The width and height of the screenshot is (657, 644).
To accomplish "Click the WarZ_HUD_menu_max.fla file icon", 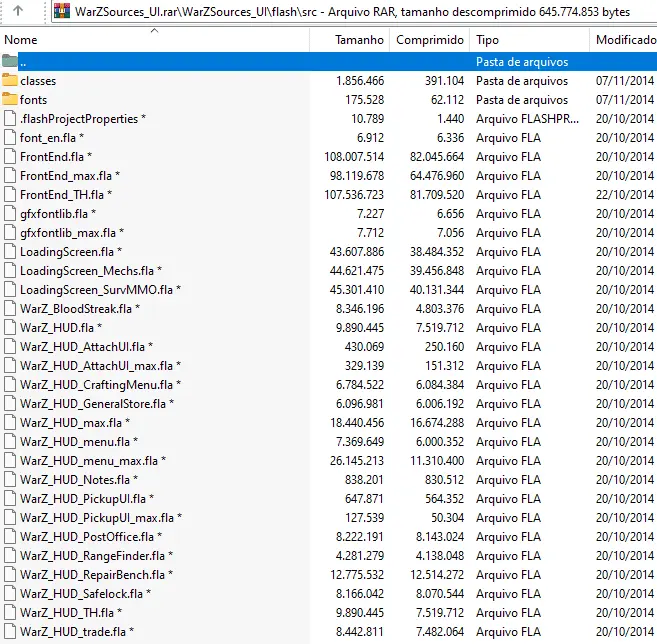I will 10,460.
